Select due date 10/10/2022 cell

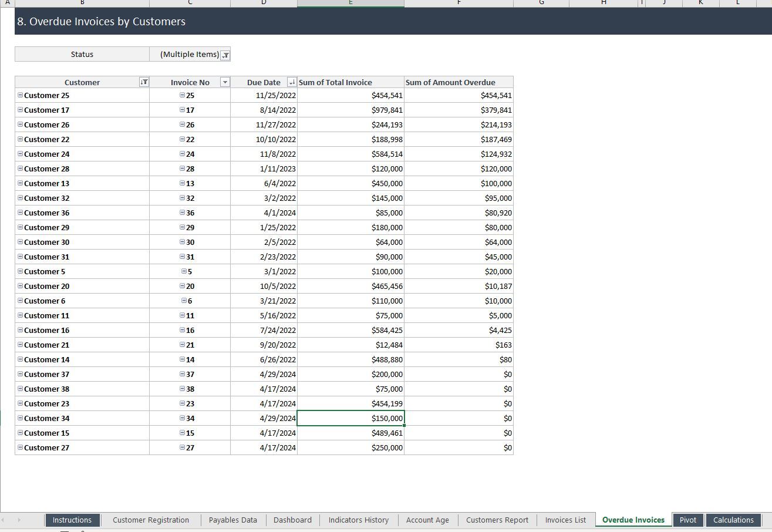pyautogui.click(x=264, y=139)
